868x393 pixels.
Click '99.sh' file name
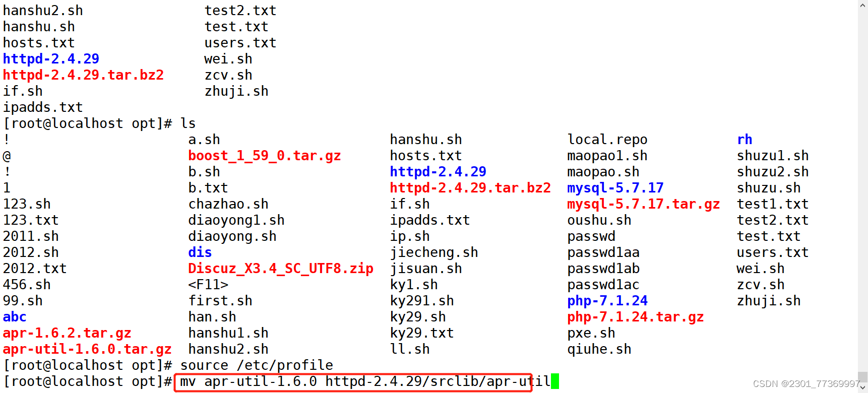pos(23,301)
